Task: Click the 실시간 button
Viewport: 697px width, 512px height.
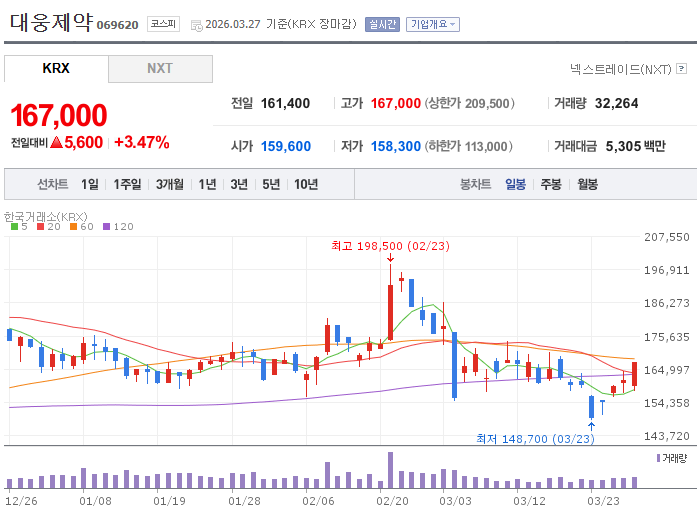Action: pos(382,24)
